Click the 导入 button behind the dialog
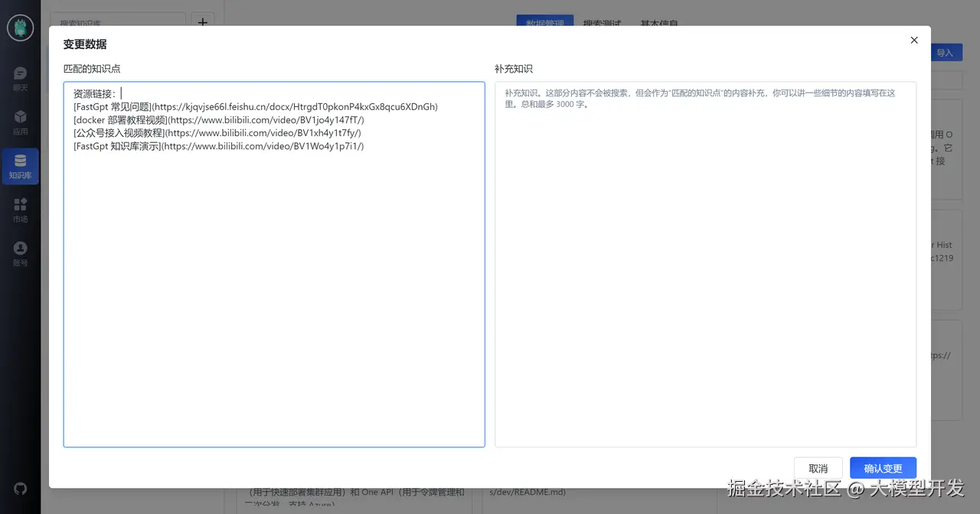 pyautogui.click(x=946, y=53)
